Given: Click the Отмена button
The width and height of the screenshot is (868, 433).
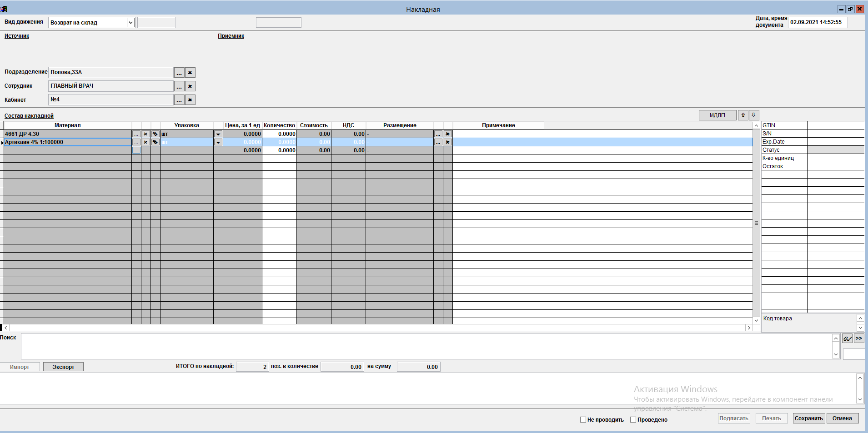Looking at the screenshot, I should pyautogui.click(x=842, y=418).
